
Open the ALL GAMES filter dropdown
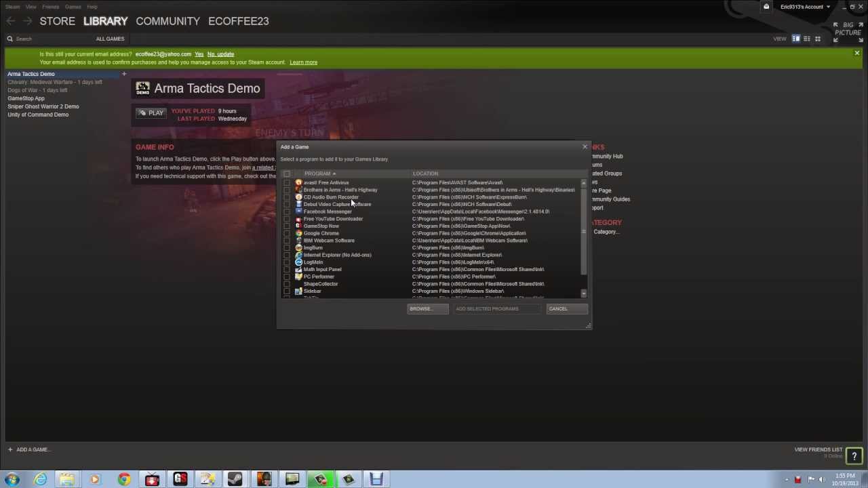click(x=110, y=39)
